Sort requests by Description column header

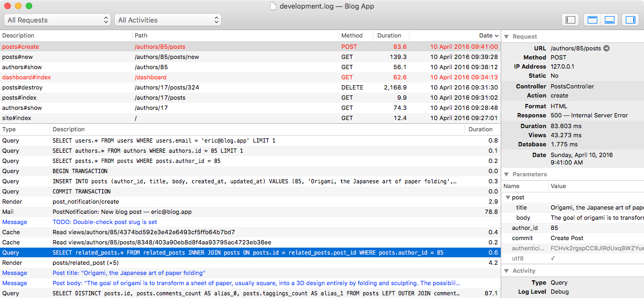(66, 35)
